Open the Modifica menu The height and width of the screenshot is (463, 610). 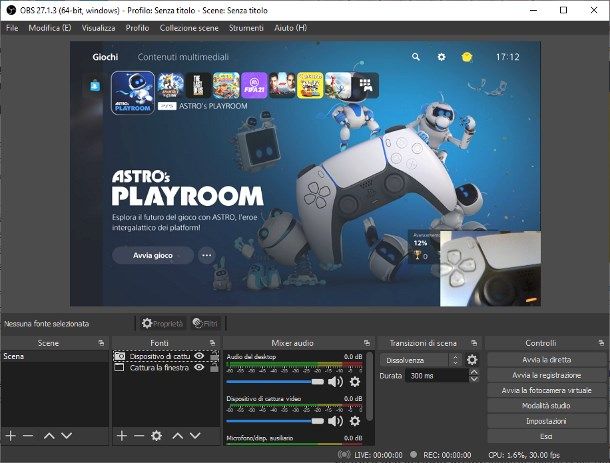50,28
